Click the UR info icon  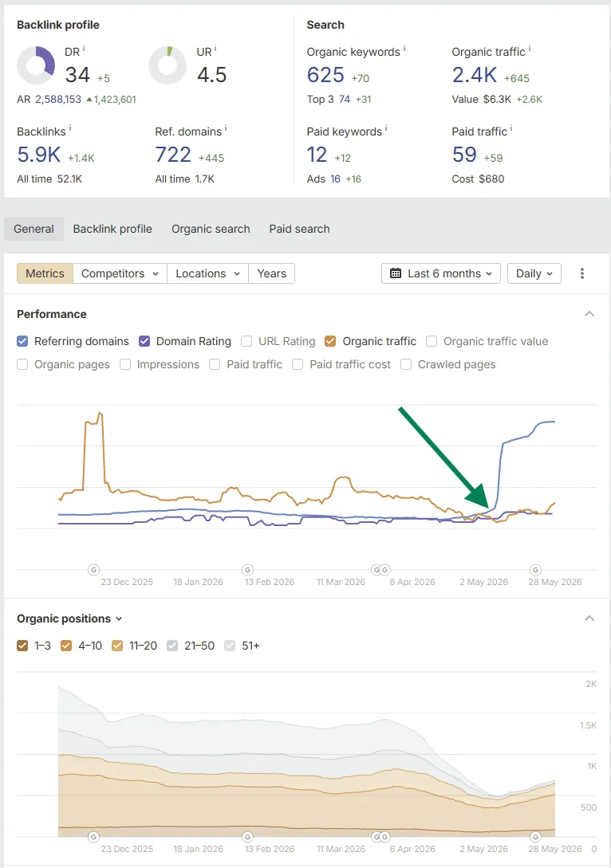tap(215, 49)
